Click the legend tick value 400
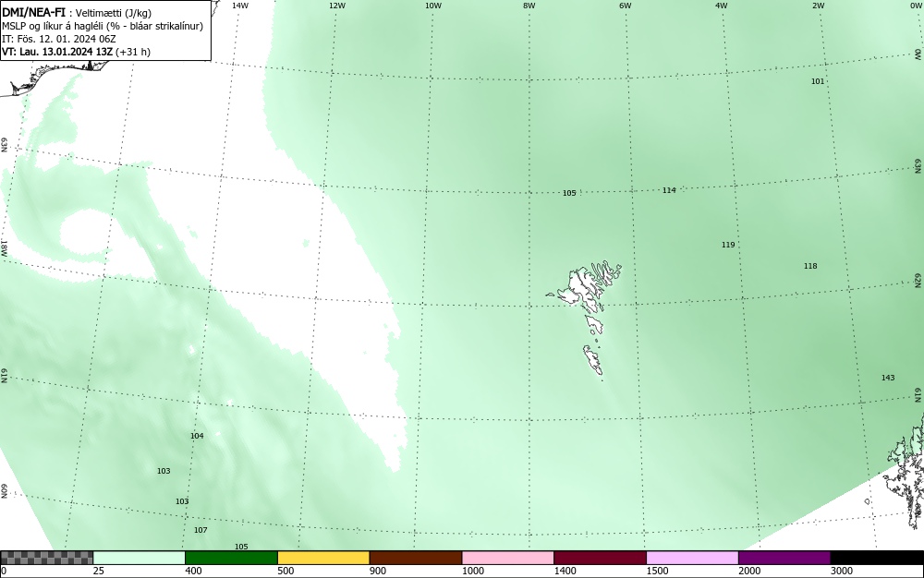This screenshot has width=924, height=578. click(193, 571)
